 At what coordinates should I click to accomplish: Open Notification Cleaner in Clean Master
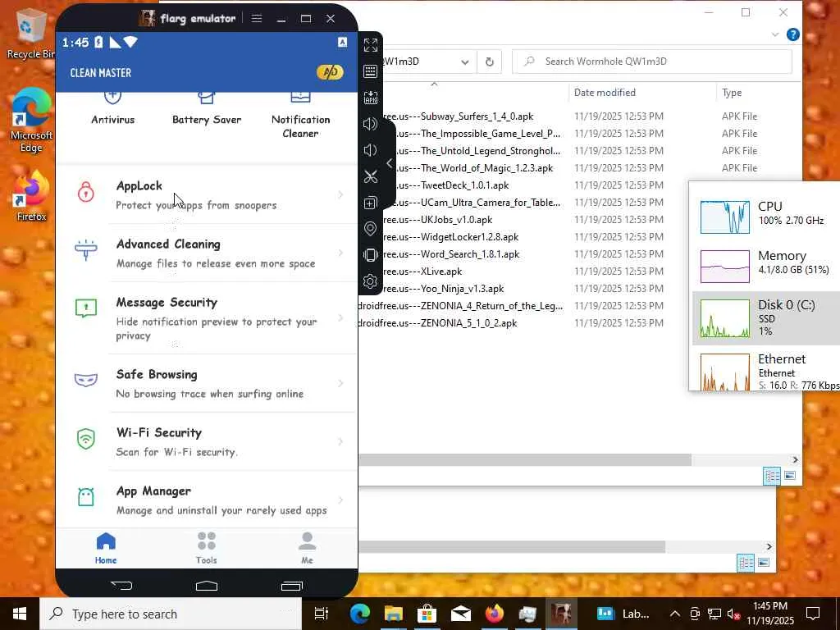[x=300, y=116]
